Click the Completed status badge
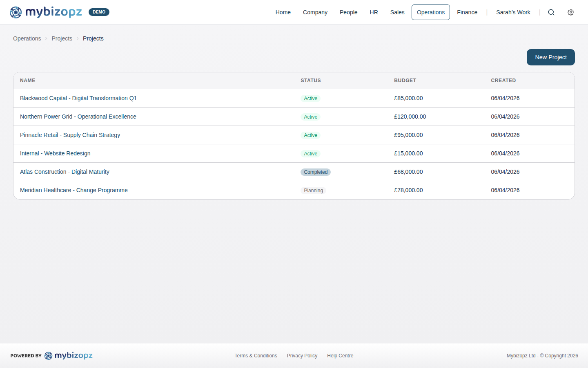This screenshot has height=368, width=588. (316, 172)
